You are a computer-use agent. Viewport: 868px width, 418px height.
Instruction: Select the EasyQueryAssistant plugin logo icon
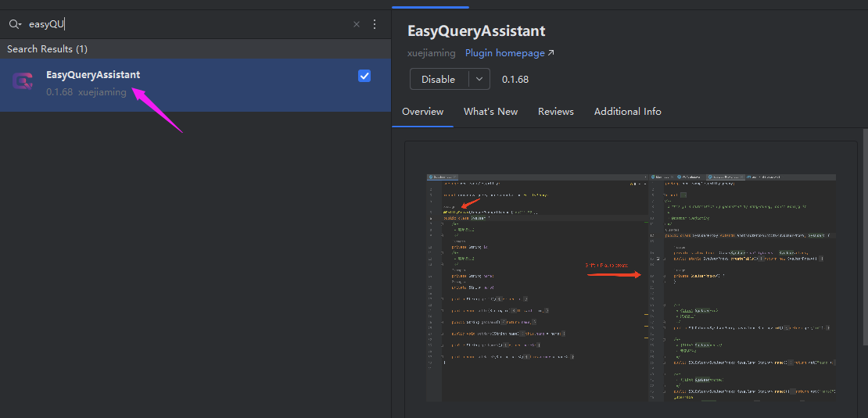coord(23,82)
